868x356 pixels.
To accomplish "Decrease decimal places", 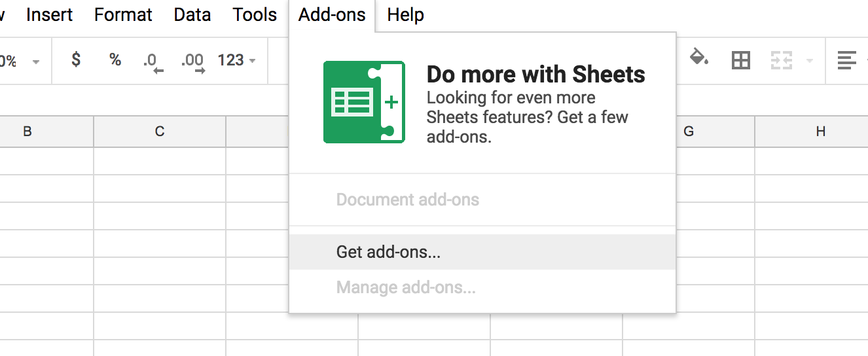I will pos(153,62).
